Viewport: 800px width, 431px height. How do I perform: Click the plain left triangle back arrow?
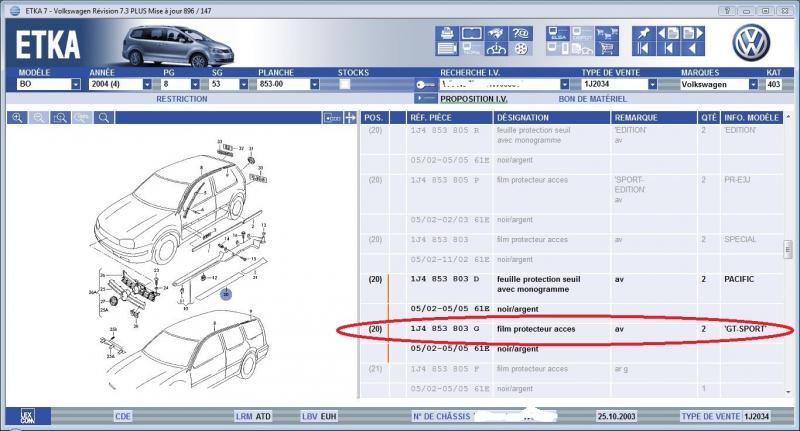pyautogui.click(x=692, y=49)
